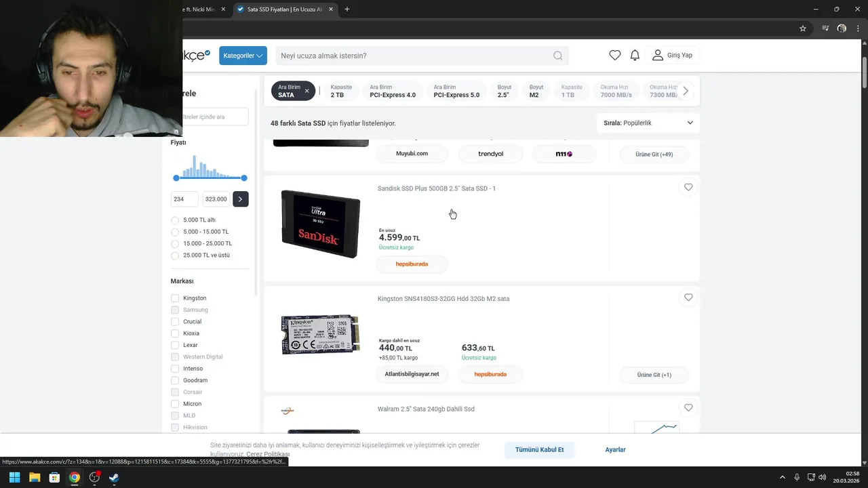Viewport: 868px width, 488px height.
Task: Open notifications bell icon
Action: 635,56
